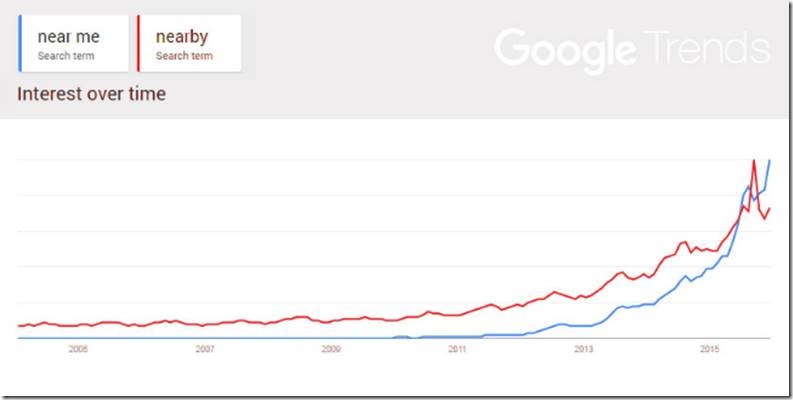The width and height of the screenshot is (793, 400).
Task: Click the 2007 label on the time axis
Action: click(205, 350)
